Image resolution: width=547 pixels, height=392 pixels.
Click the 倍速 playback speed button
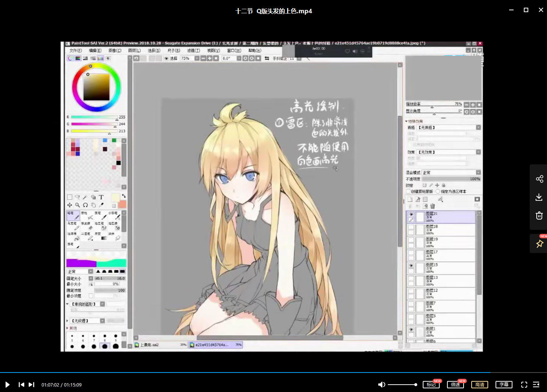[x=455, y=385]
